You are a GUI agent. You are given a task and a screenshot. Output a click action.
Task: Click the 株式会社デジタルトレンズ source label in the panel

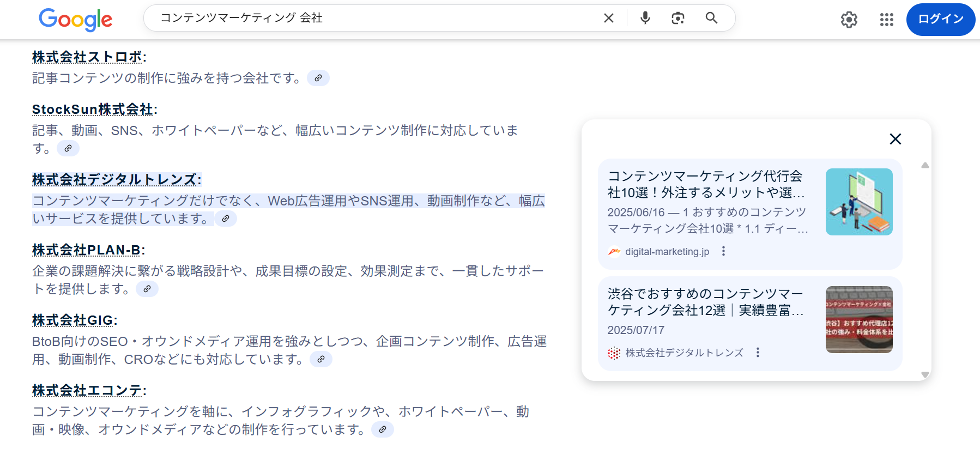(684, 353)
